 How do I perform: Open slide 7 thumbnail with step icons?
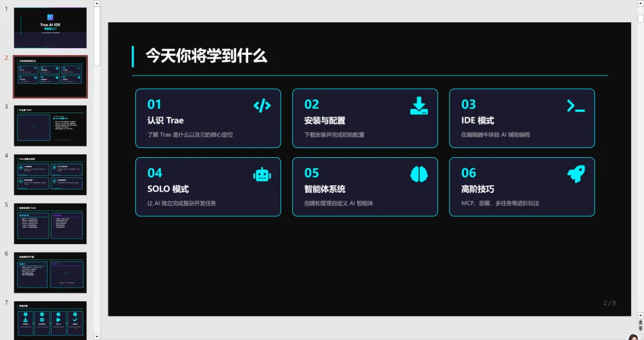click(50, 321)
